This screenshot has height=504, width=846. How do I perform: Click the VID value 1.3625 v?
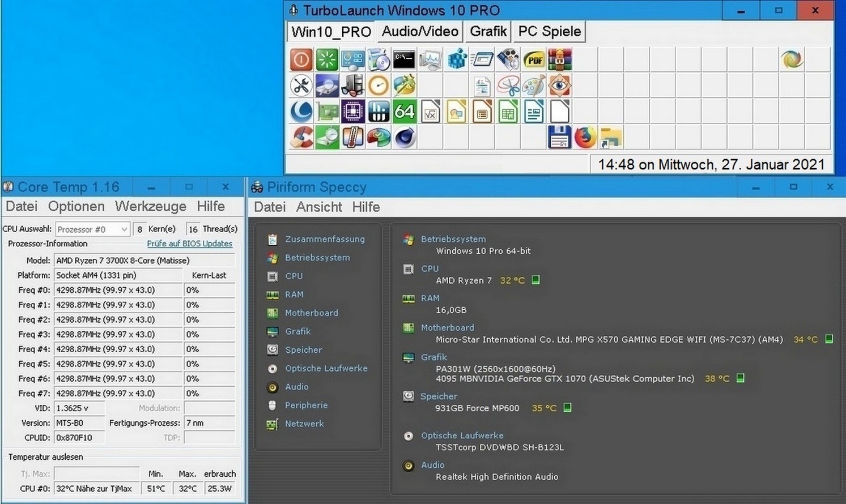(x=79, y=408)
